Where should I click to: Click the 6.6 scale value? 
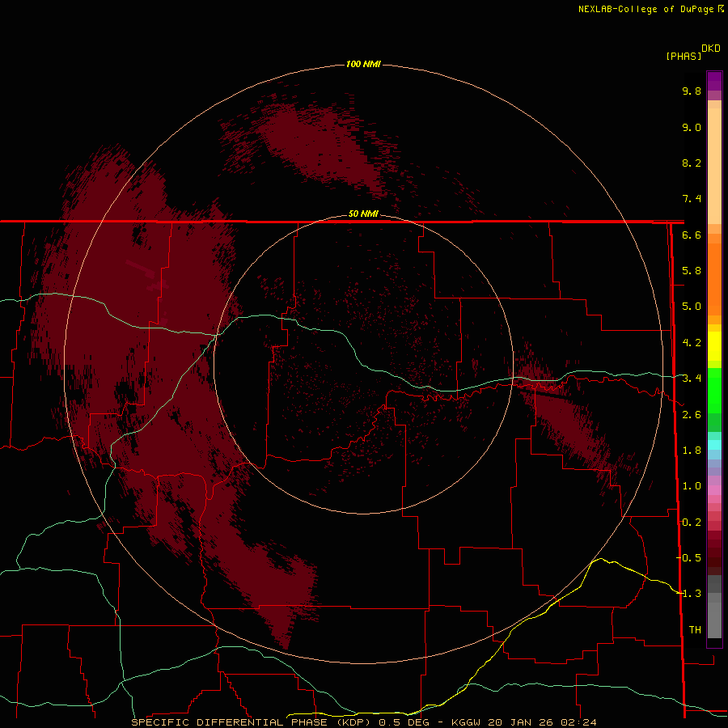[692, 235]
